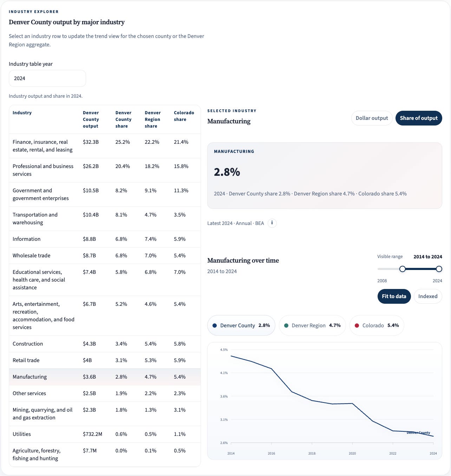Image resolution: width=451 pixels, height=476 pixels.
Task: Select Professional and business services row
Action: pos(105,170)
